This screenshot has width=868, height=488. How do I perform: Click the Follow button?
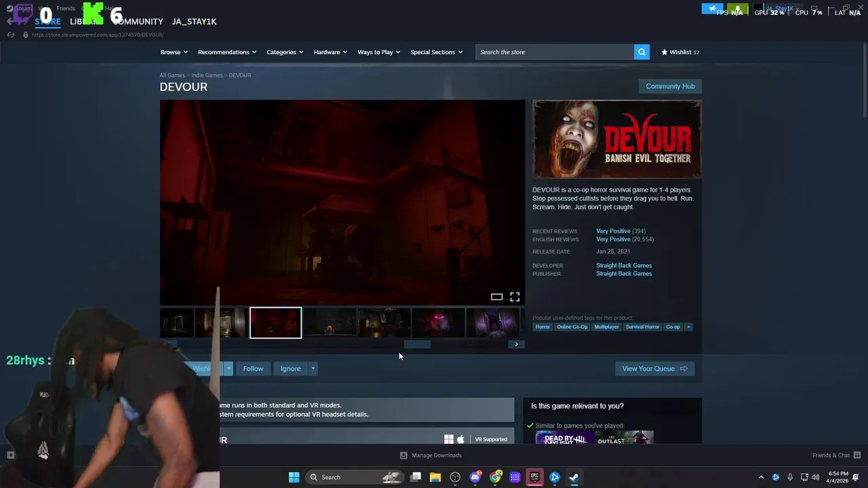point(253,369)
